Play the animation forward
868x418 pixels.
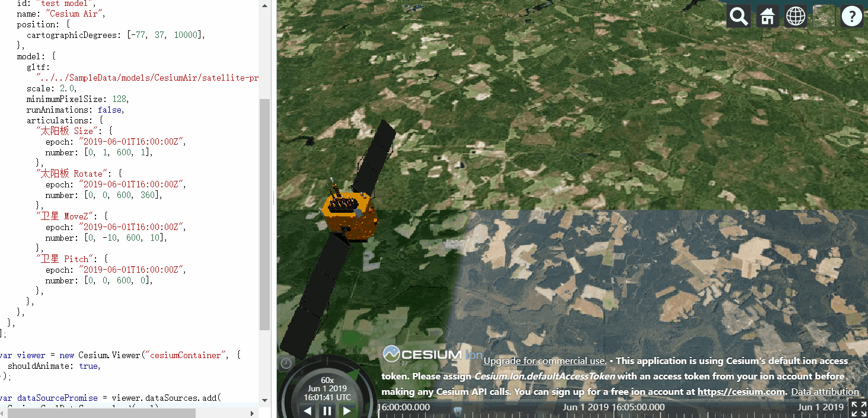(347, 410)
